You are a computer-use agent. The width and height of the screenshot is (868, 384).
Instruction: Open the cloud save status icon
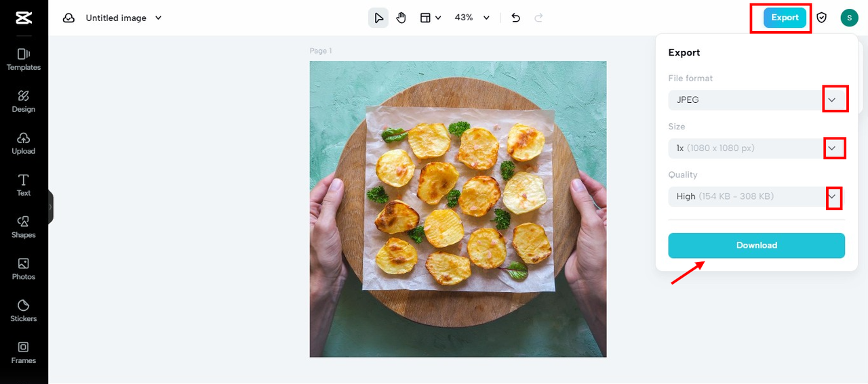tap(68, 18)
